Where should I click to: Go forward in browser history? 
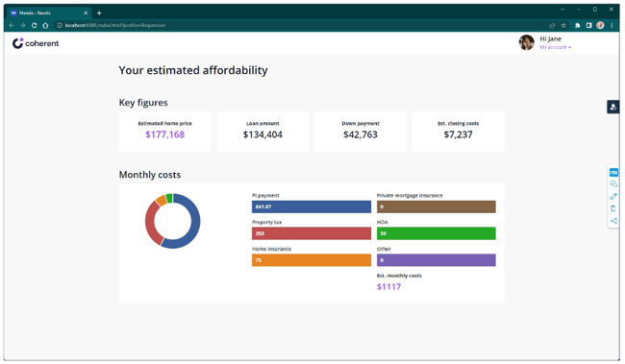pyautogui.click(x=23, y=25)
